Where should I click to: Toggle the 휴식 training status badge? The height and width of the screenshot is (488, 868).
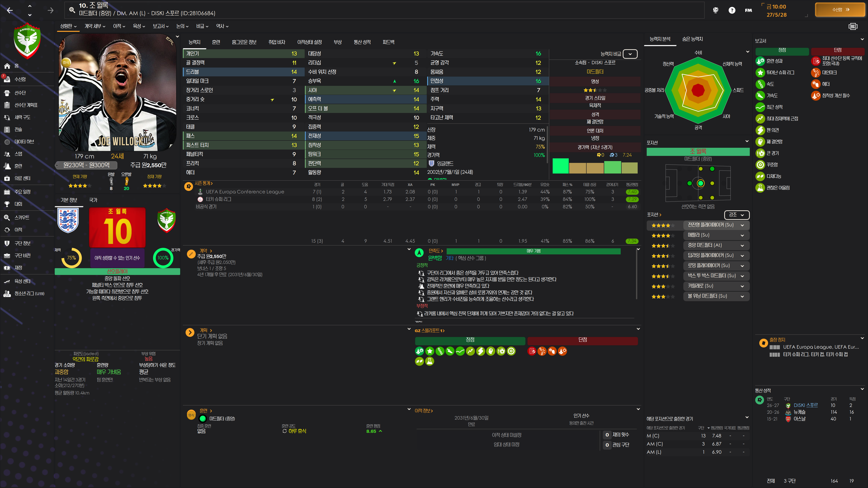(191, 415)
